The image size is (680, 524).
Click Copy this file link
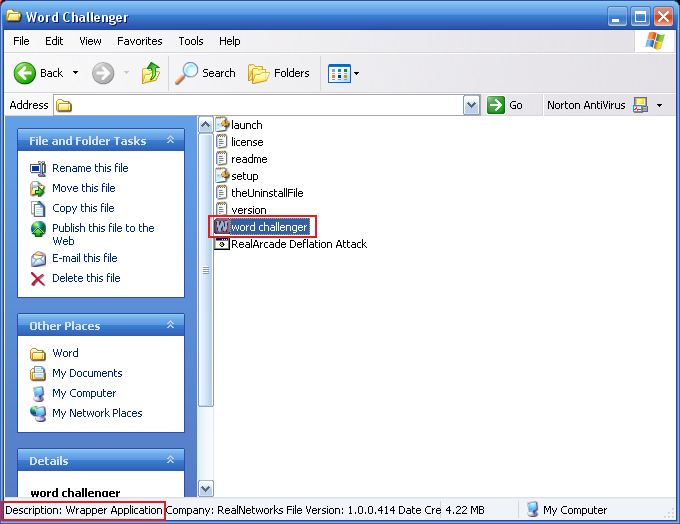[x=83, y=208]
